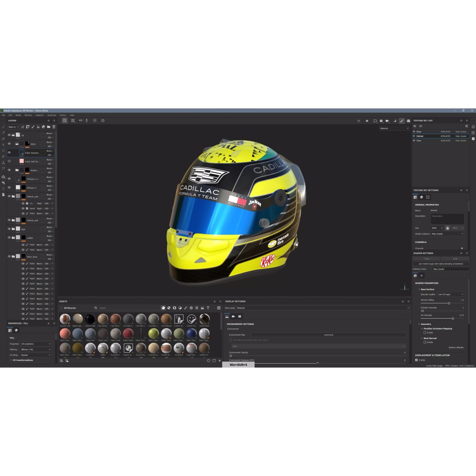Open the camera rotation reset icon
The image size is (476, 476).
[x=103, y=120]
